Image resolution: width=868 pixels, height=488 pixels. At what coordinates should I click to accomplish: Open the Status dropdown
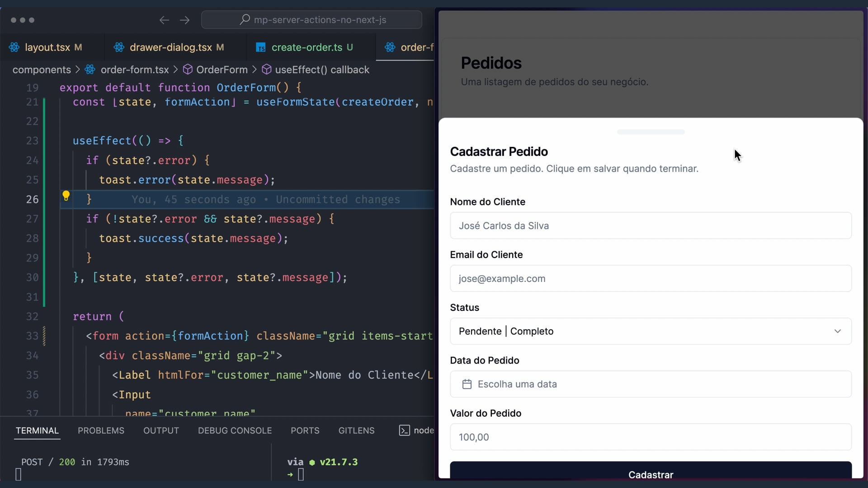click(650, 331)
